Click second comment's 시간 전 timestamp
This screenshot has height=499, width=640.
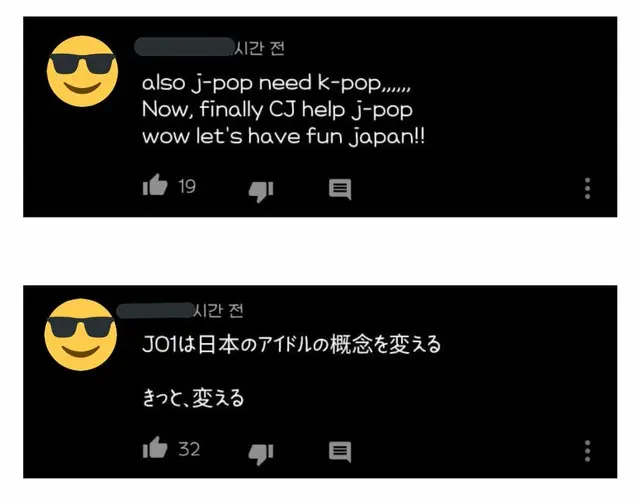[218, 311]
